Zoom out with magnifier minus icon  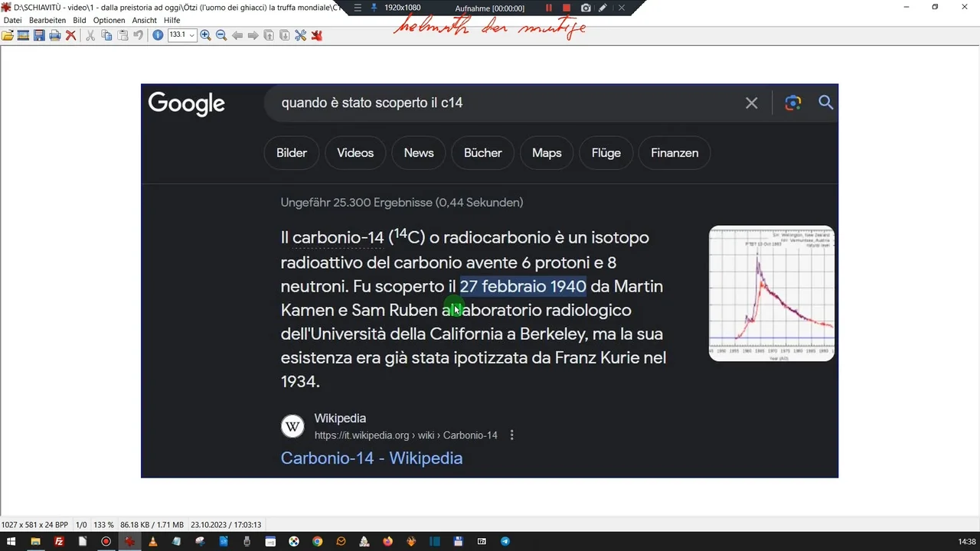(x=221, y=35)
